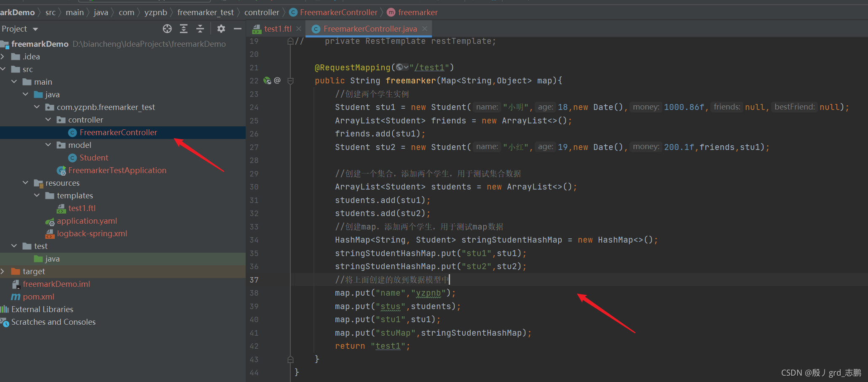Select FreemarkerController in project tree
The width and height of the screenshot is (868, 382).
(x=118, y=132)
